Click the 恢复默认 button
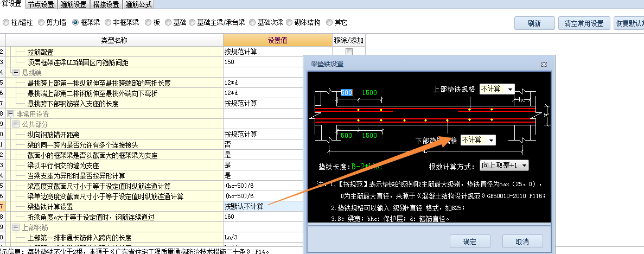 (629, 23)
